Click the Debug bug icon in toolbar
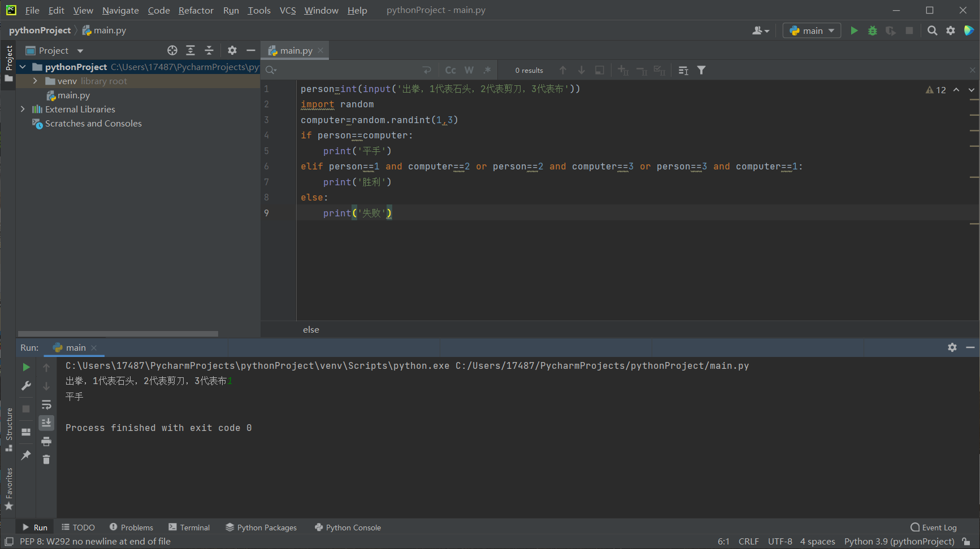 [x=873, y=30]
